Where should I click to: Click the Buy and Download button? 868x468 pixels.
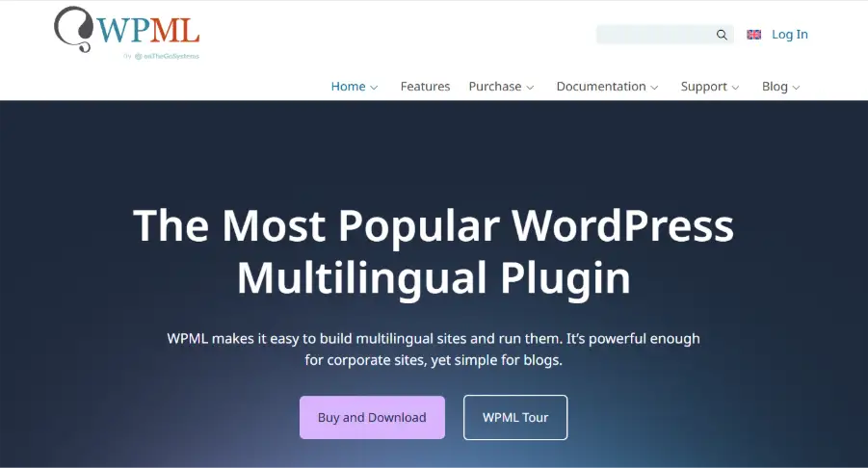click(372, 418)
